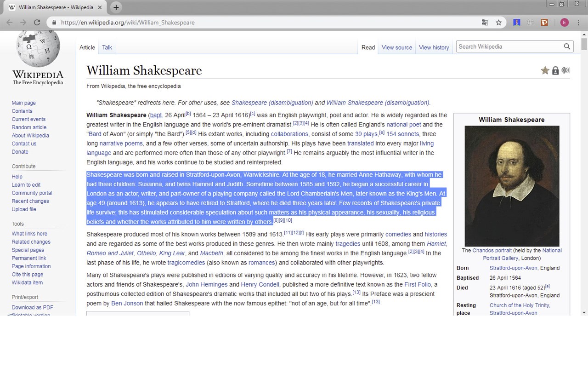Click the featured article star icon
Image resolution: width=588 pixels, height=368 pixels.
point(545,70)
